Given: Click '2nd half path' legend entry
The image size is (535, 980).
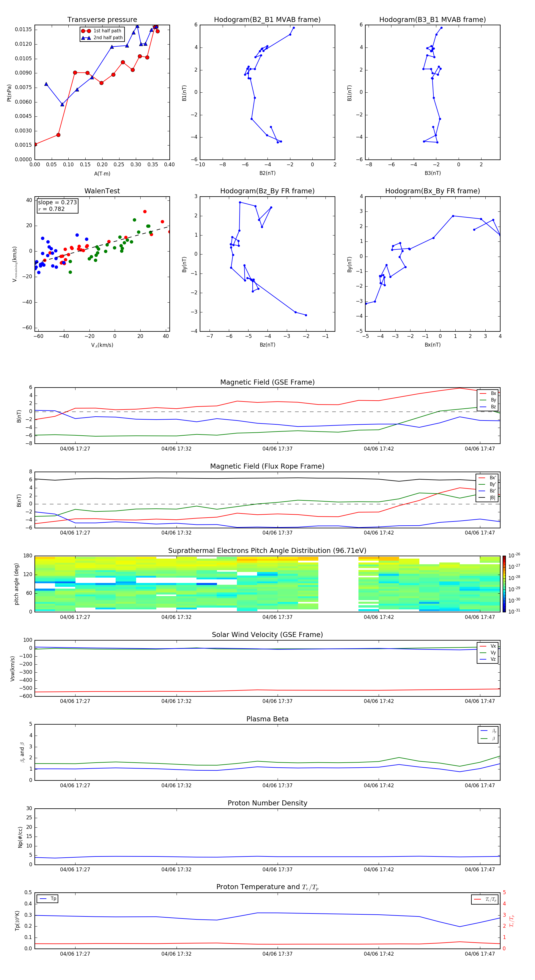Looking at the screenshot, I should tap(102, 38).
